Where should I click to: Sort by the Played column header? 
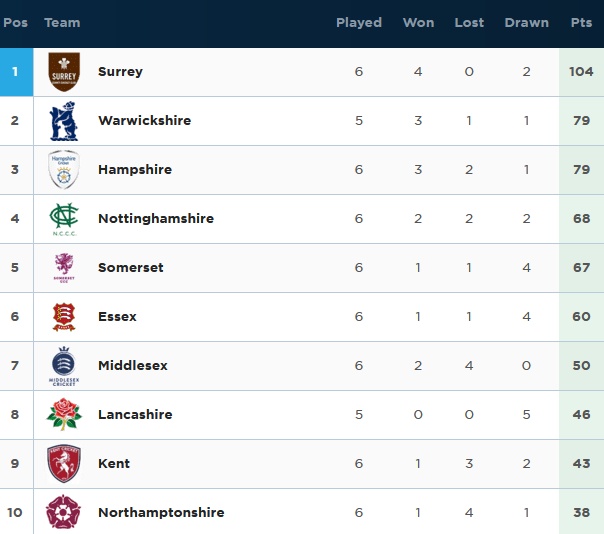click(359, 23)
